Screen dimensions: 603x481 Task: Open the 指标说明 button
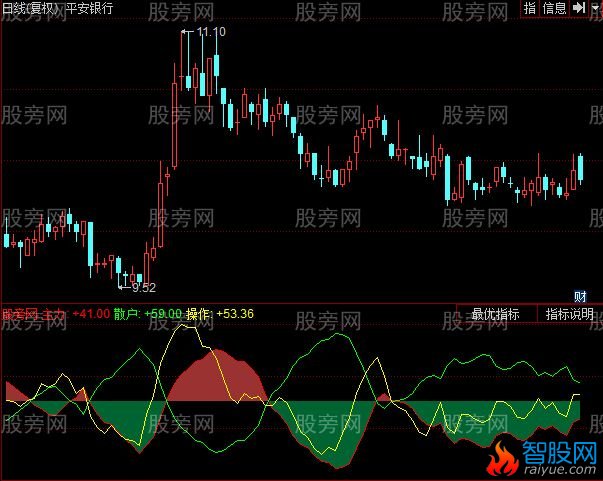point(570,314)
